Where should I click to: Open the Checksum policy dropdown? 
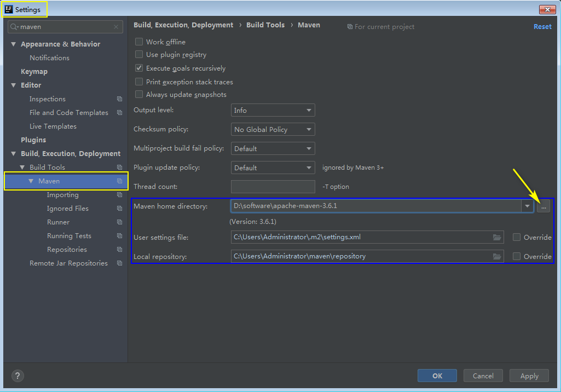click(273, 129)
